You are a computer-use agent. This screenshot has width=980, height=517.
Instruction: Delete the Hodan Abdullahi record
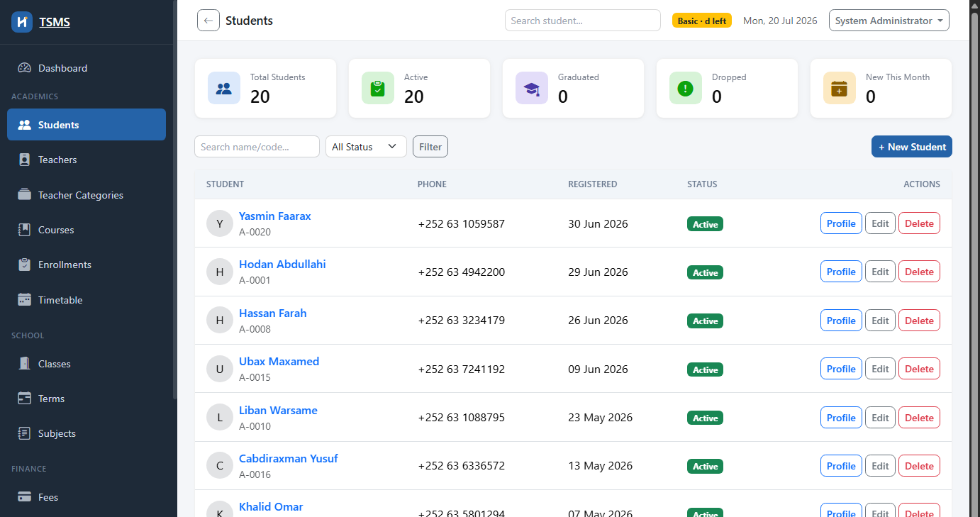(x=919, y=272)
